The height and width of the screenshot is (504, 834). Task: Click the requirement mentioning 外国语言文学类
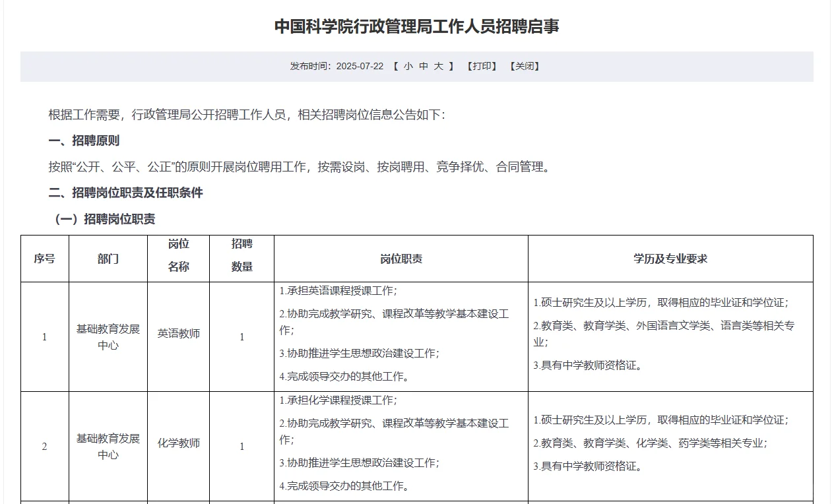coord(664,334)
